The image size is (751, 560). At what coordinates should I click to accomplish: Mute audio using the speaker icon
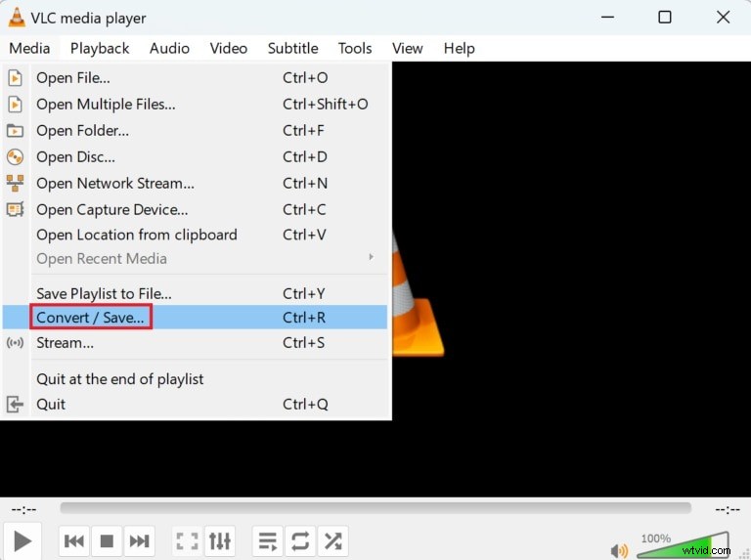619,550
